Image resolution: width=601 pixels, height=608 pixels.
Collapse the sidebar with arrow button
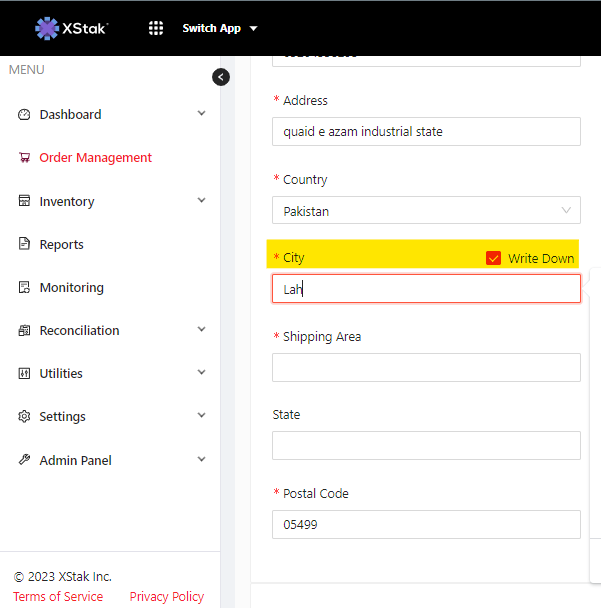[221, 77]
